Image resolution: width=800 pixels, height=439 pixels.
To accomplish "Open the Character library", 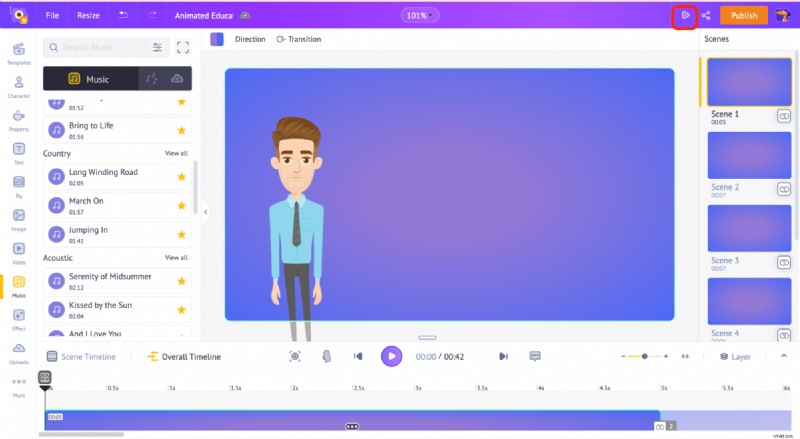I will 19,86.
